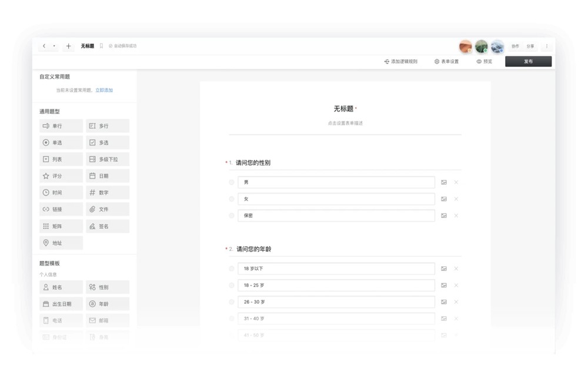Add a 文件 file upload question
The height and width of the screenshot is (392, 588).
[107, 209]
